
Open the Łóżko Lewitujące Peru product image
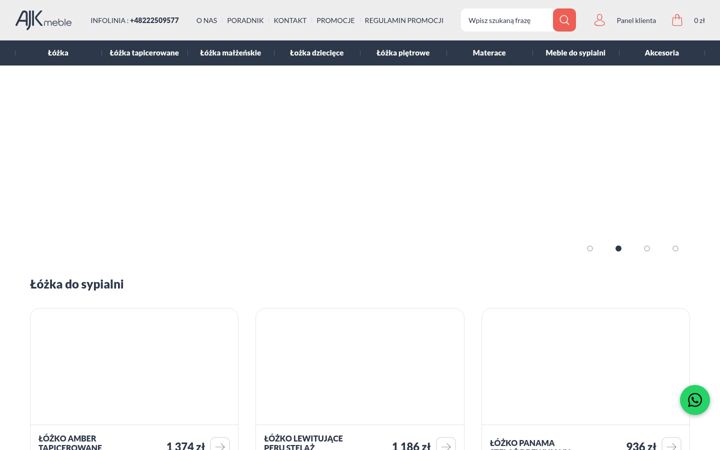360,366
